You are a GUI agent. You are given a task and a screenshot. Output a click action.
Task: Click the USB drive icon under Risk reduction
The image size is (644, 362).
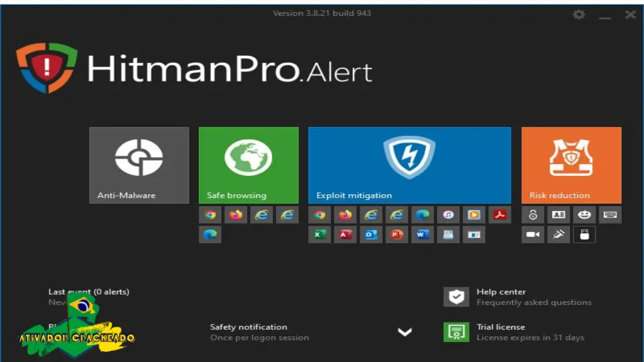coord(584,235)
